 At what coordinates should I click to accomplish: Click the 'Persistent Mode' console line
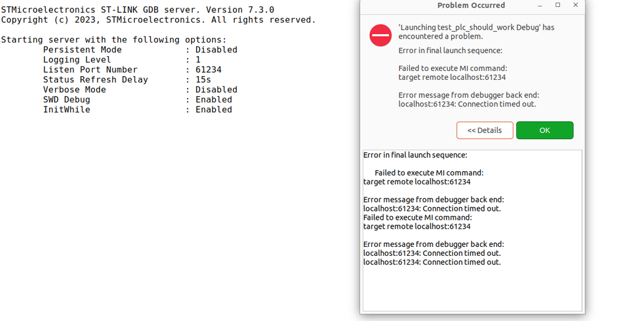140,50
